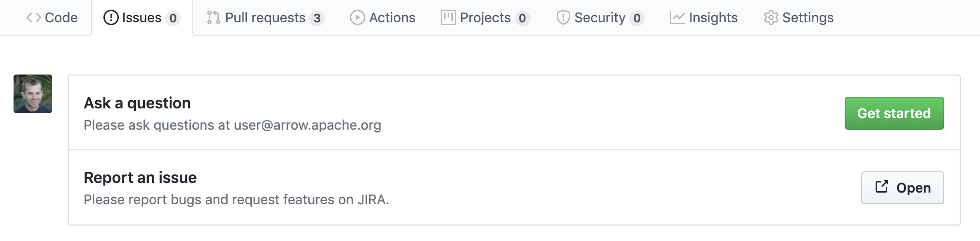Screen dimensions: 980x241
Task: Click the Settings gear icon
Action: pos(771,18)
